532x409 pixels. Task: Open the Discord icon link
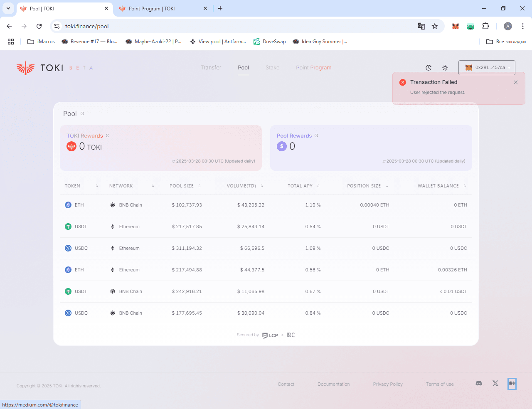[479, 383]
